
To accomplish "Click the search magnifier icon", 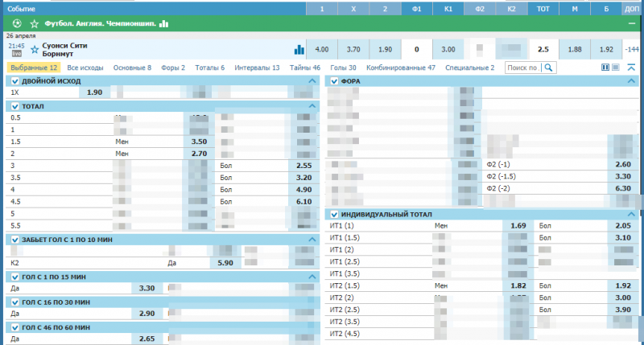I will [548, 68].
